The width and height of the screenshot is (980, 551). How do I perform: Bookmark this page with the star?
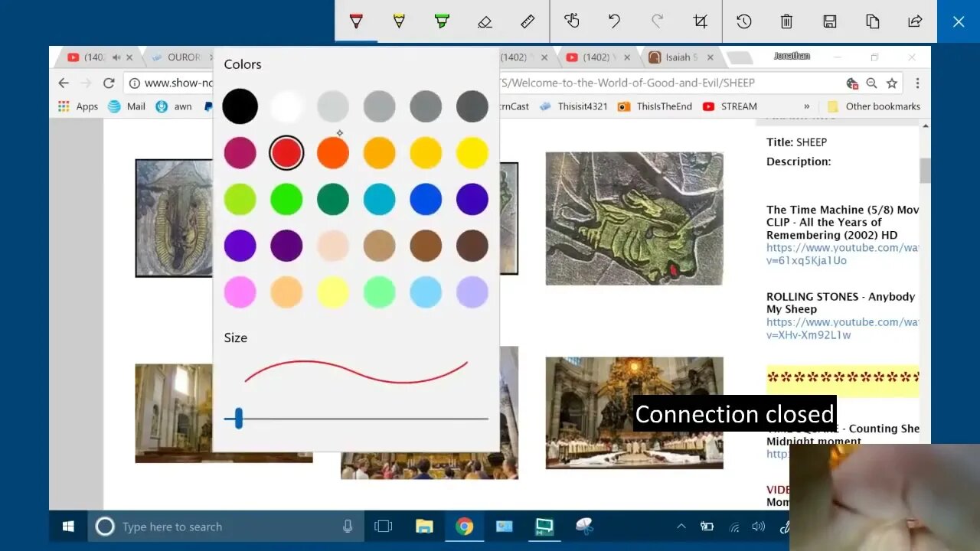click(892, 83)
